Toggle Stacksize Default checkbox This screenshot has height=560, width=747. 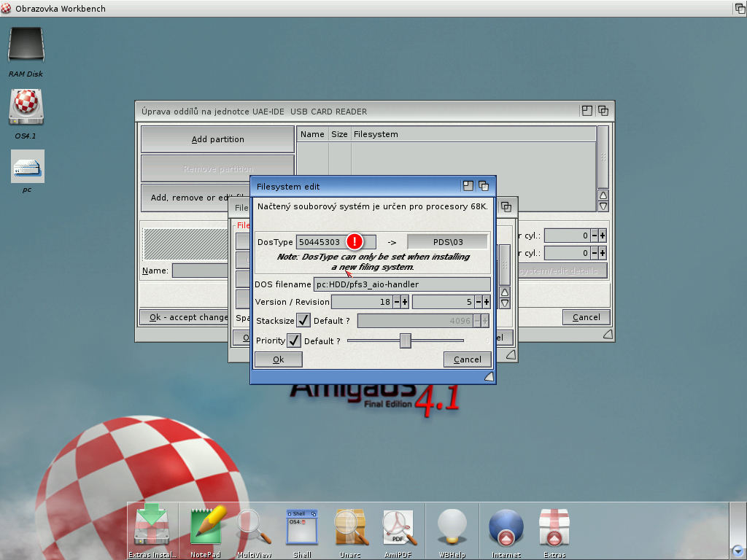tap(303, 321)
